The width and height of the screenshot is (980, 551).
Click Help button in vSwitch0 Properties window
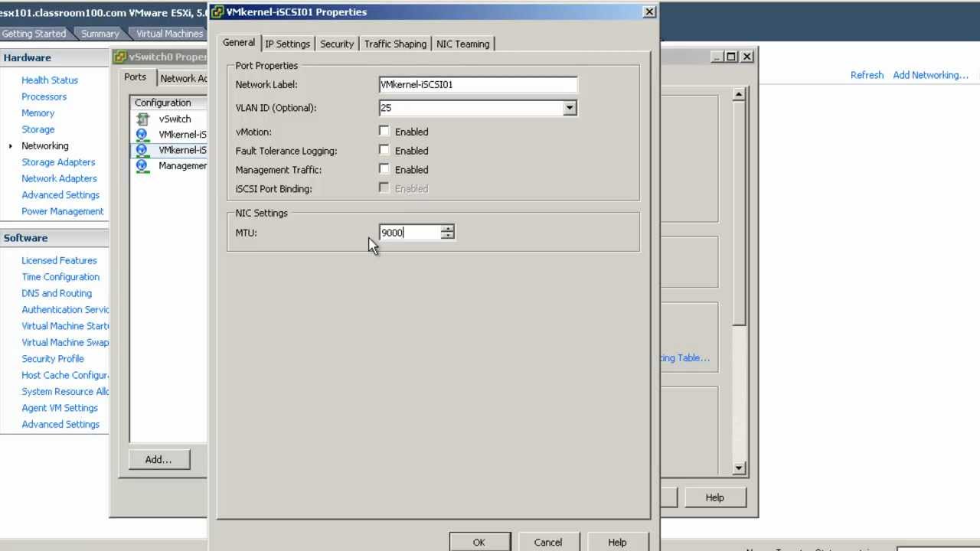[x=714, y=497]
